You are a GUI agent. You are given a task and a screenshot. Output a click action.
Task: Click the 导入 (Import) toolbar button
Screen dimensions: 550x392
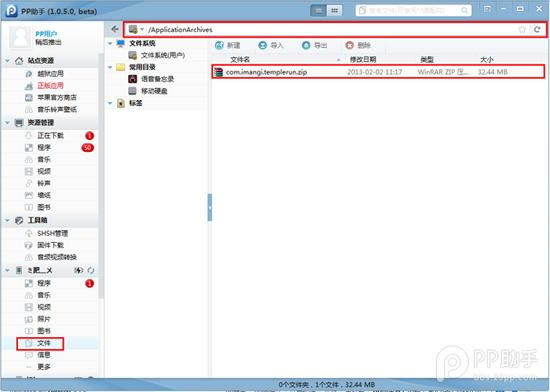pyautogui.click(x=270, y=45)
